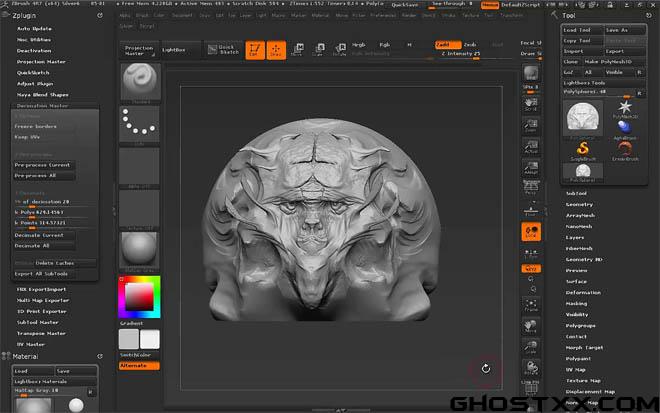
Task: Click the Load Tool button
Action: pyautogui.click(x=583, y=30)
